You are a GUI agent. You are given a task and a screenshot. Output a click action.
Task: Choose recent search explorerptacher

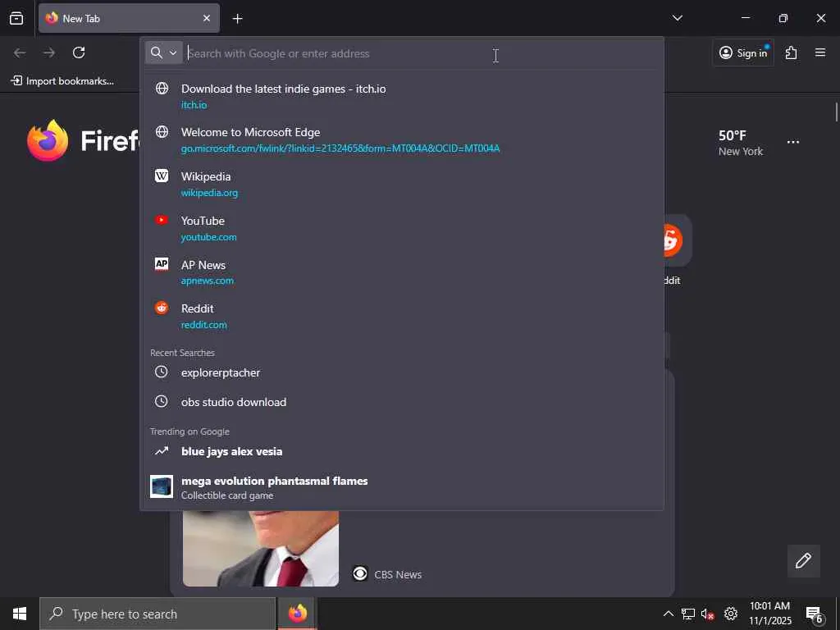pyautogui.click(x=402, y=372)
